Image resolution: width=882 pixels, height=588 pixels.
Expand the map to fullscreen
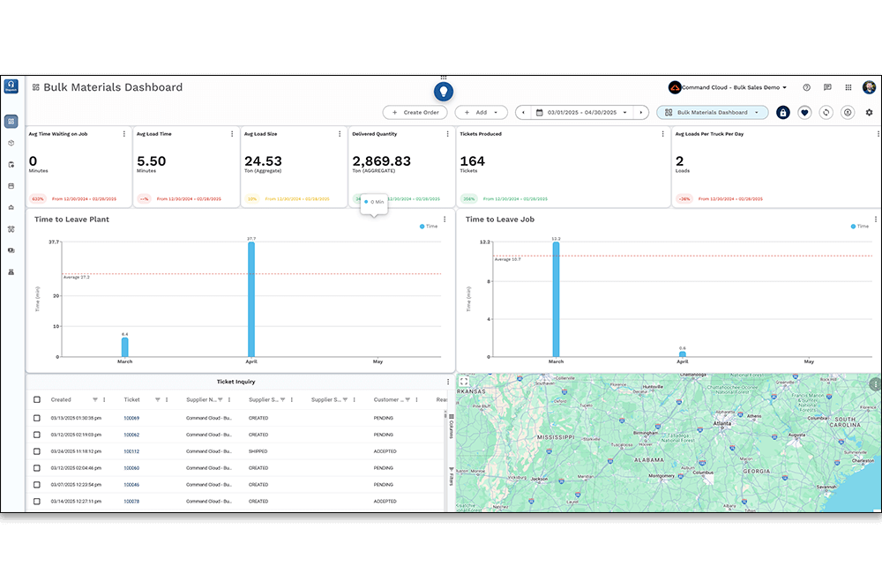[464, 382]
